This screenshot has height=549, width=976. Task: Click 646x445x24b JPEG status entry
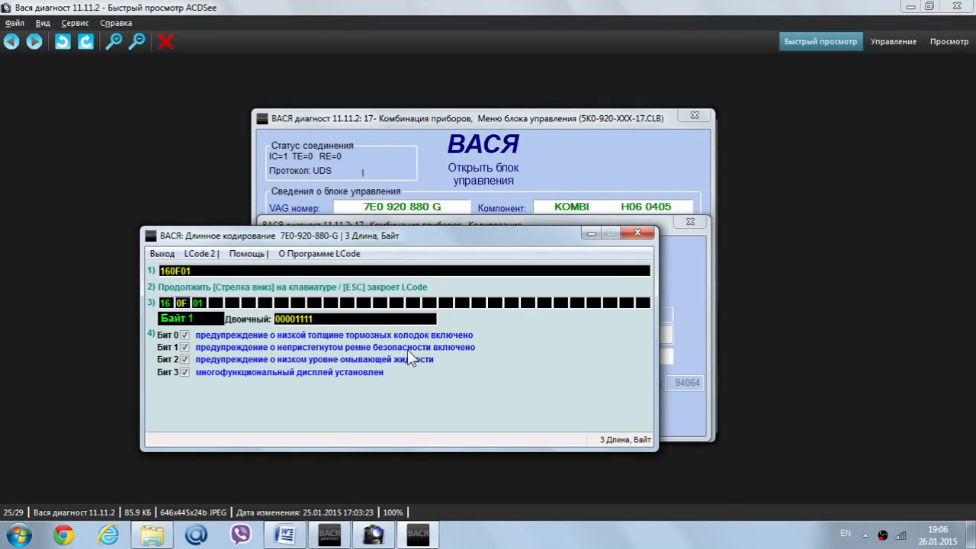click(x=193, y=512)
